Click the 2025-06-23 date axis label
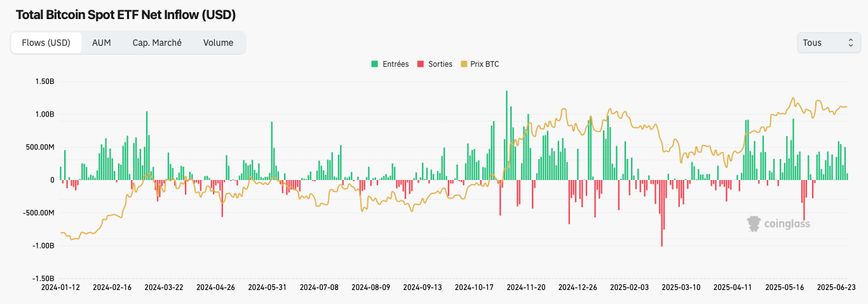The width and height of the screenshot is (868, 304). click(x=836, y=287)
